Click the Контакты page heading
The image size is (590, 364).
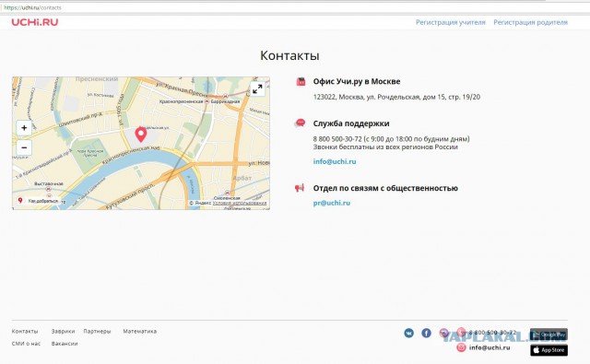click(x=289, y=55)
